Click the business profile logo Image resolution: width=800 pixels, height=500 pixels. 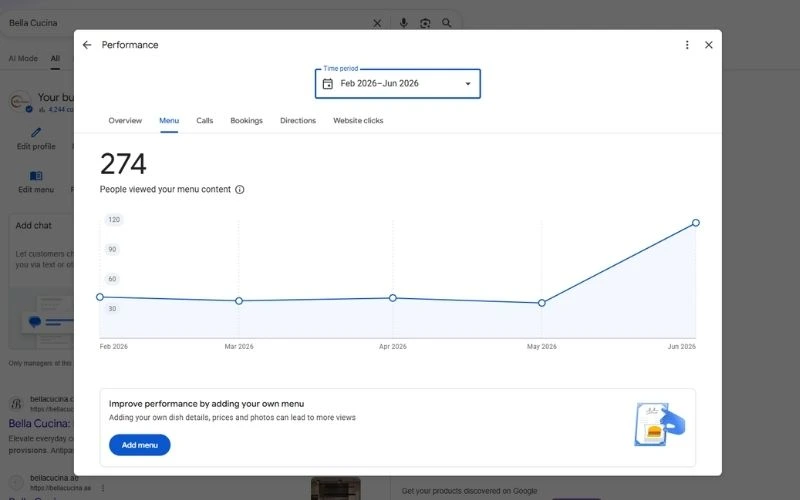[20, 101]
